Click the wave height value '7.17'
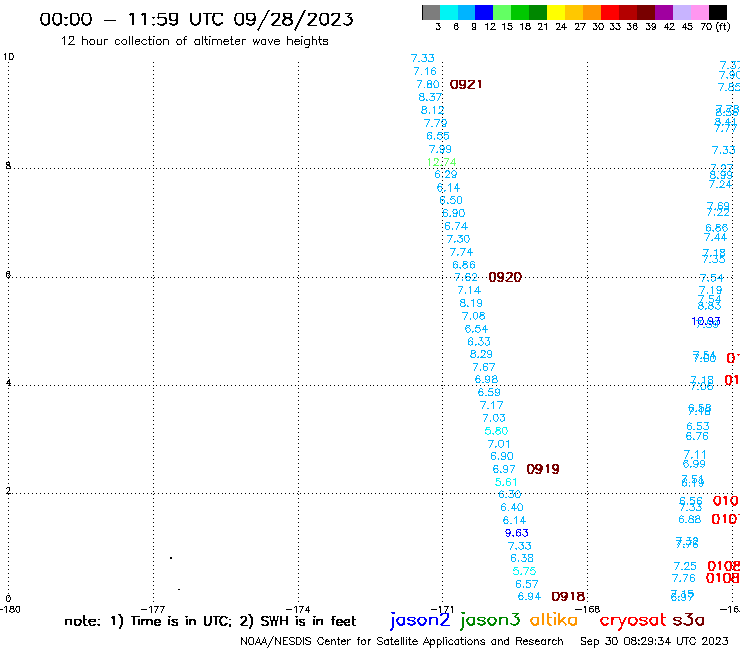 pyautogui.click(x=491, y=405)
